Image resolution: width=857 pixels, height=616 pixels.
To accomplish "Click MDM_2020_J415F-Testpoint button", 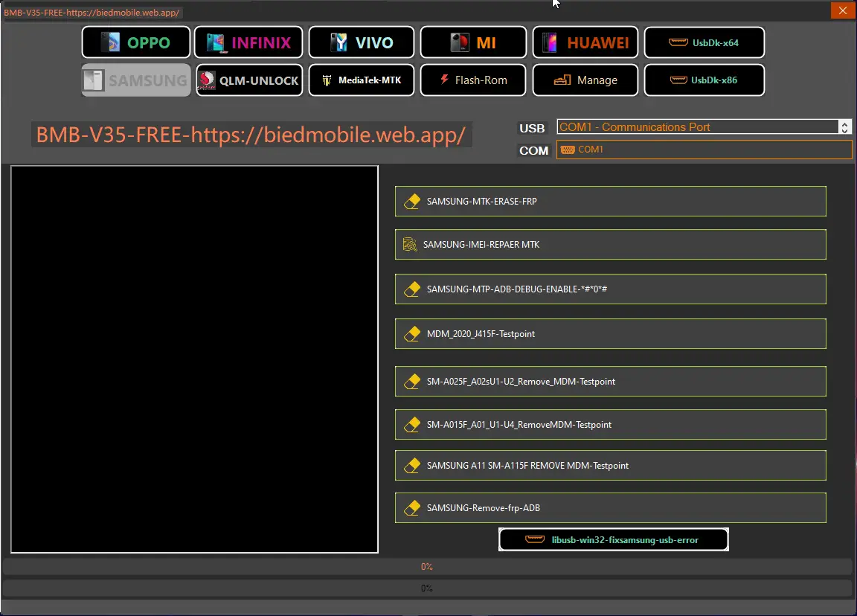I will pyautogui.click(x=610, y=334).
